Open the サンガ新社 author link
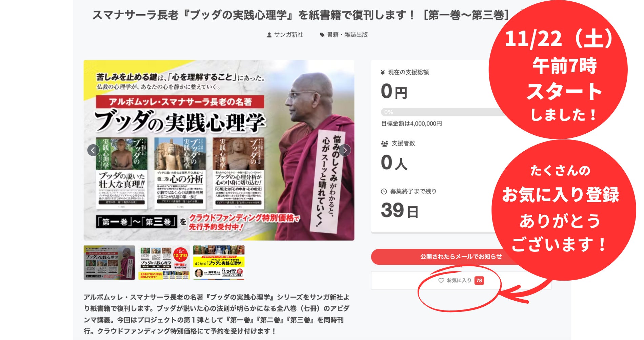The image size is (644, 340). (x=288, y=35)
